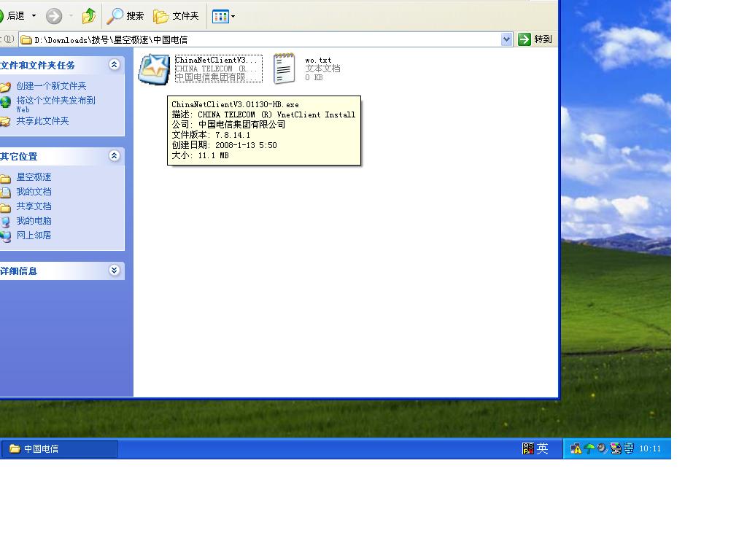This screenshot has width=747, height=560.
Task: Click the share folder hand icon
Action: point(5,122)
